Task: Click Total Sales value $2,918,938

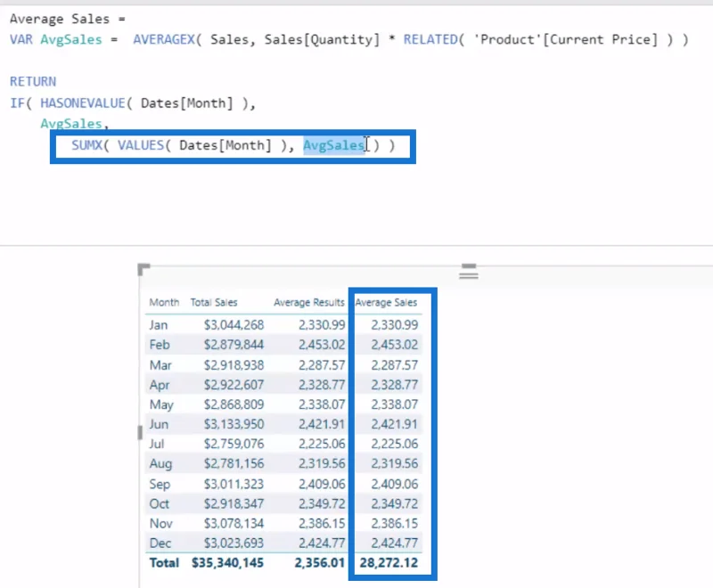Action: click(234, 365)
